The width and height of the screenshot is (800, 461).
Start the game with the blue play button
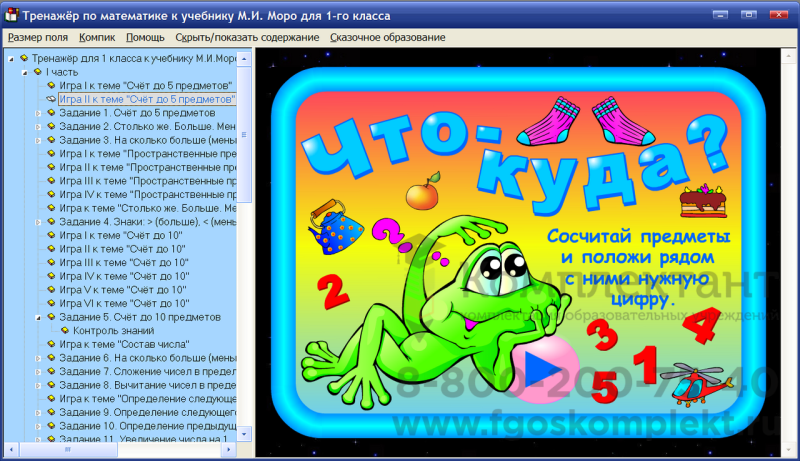pyautogui.click(x=542, y=368)
